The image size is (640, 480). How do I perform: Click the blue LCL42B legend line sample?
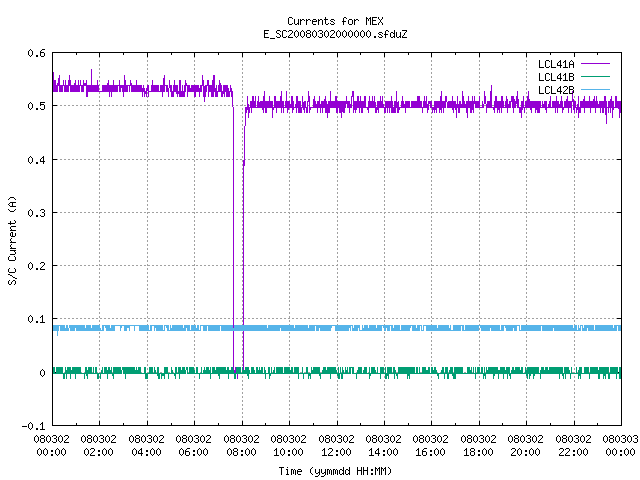click(595, 89)
